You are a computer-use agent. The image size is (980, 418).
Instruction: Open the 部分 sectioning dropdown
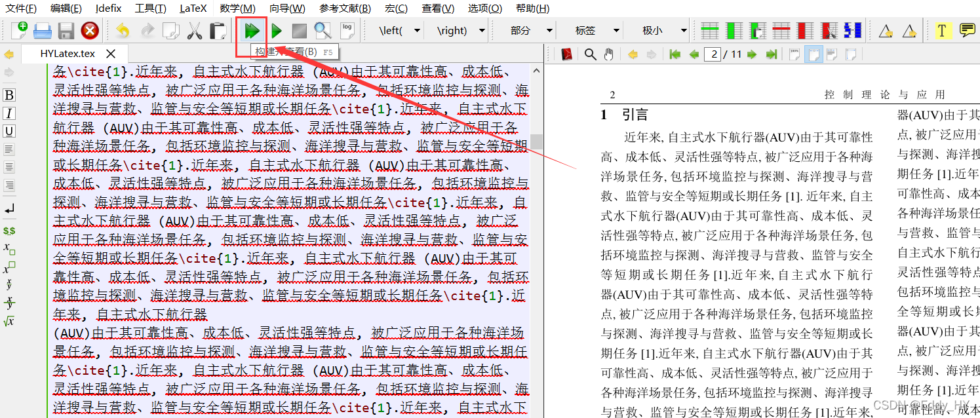click(x=549, y=31)
